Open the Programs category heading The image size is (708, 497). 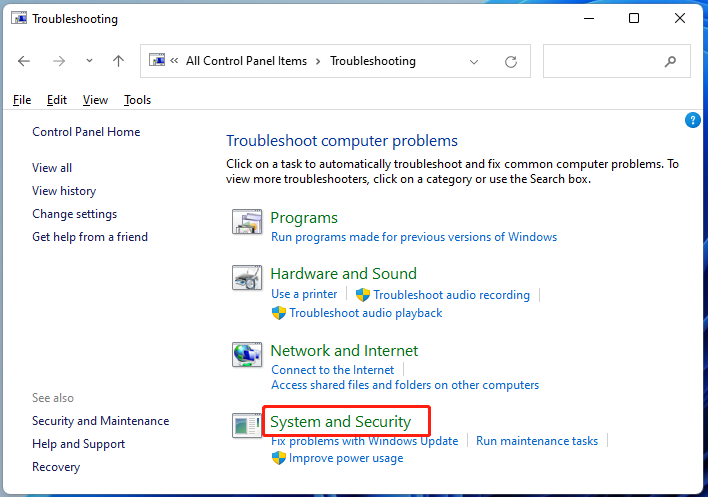304,218
